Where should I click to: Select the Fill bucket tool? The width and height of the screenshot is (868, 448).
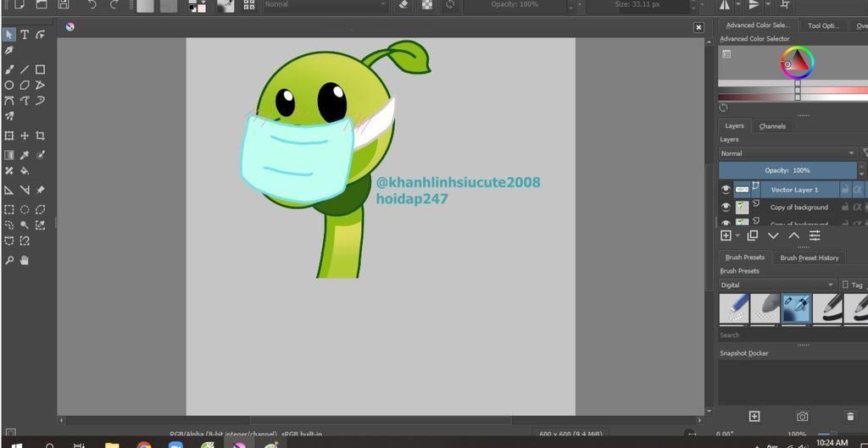click(25, 170)
